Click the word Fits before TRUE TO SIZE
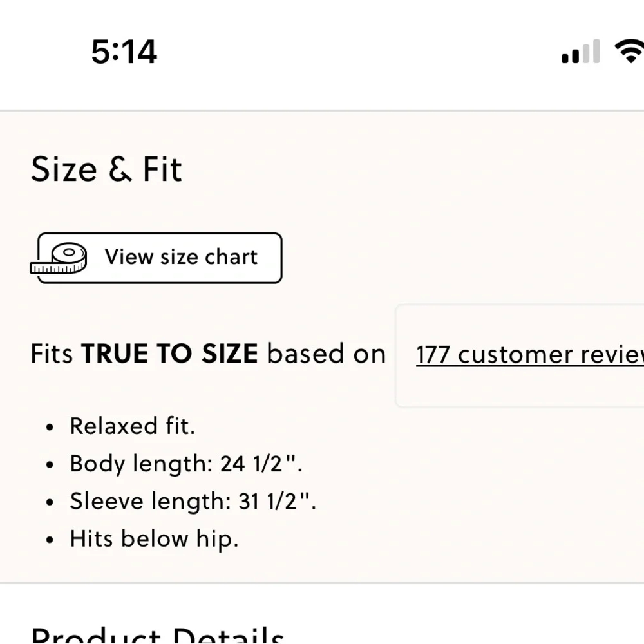This screenshot has height=644, width=644. (52, 354)
